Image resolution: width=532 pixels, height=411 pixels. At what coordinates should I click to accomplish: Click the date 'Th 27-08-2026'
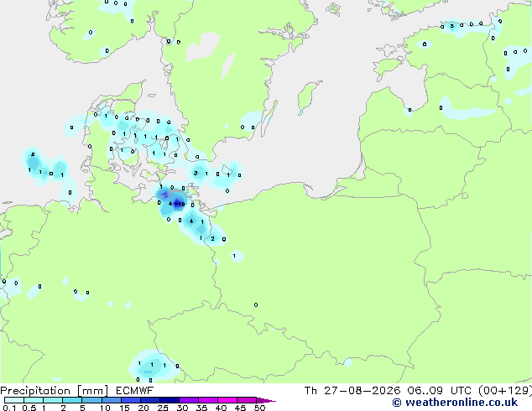coord(352,391)
